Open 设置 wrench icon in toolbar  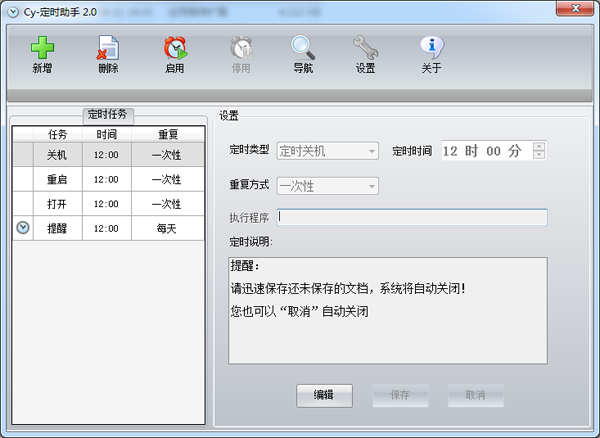click(365, 48)
